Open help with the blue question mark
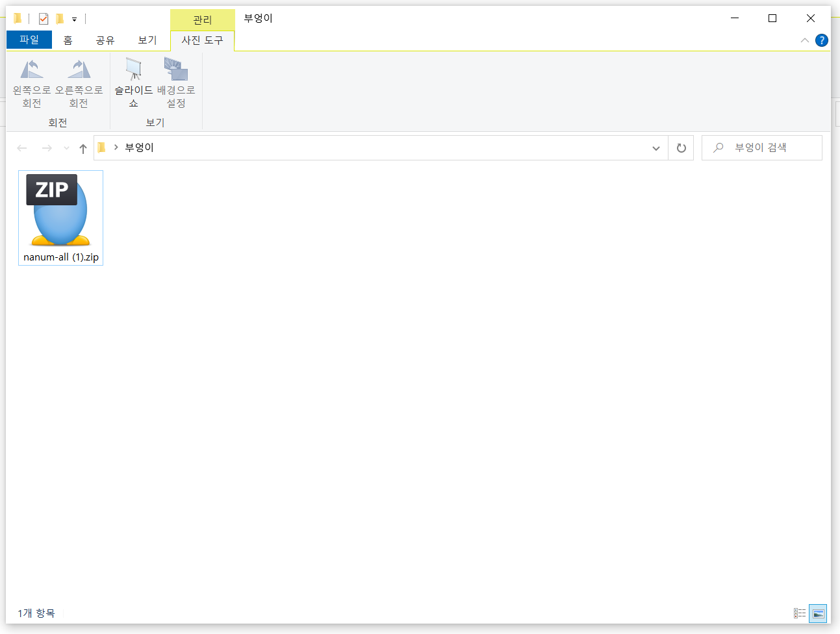840x634 pixels. (x=822, y=40)
